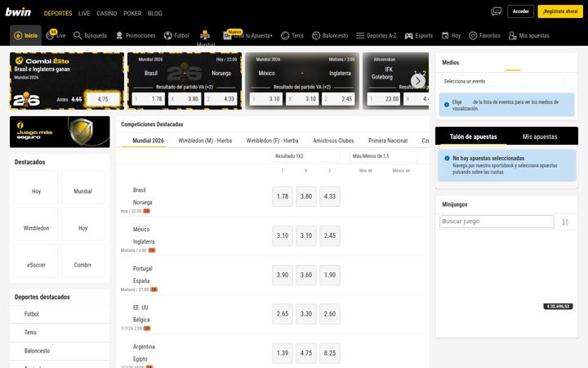Open the Mundial tile in Destacados
Viewport: 588px width, 368px height.
coord(82,187)
